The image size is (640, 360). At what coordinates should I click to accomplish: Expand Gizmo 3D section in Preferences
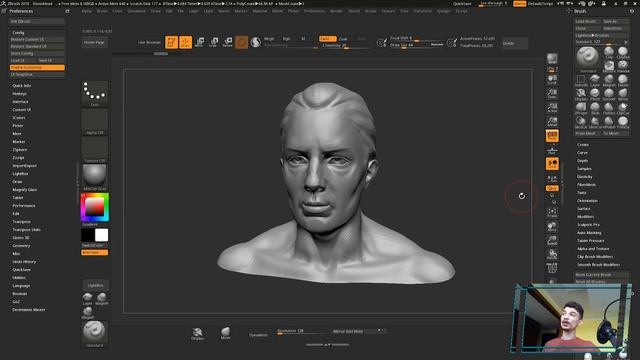pos(20,238)
